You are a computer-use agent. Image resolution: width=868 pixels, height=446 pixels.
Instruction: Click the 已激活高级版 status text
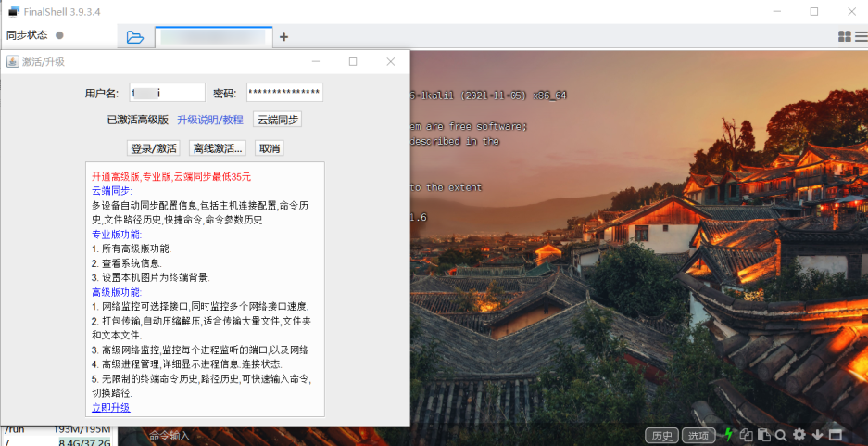(x=138, y=120)
